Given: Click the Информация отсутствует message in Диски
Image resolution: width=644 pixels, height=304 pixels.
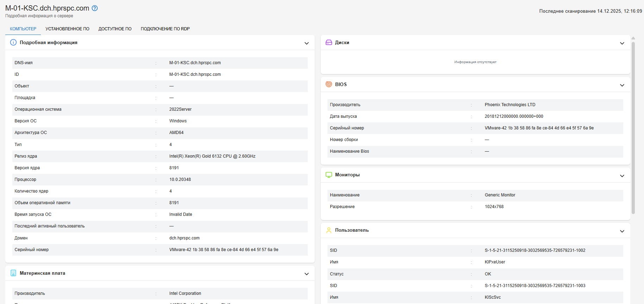Looking at the screenshot, I should 475,62.
